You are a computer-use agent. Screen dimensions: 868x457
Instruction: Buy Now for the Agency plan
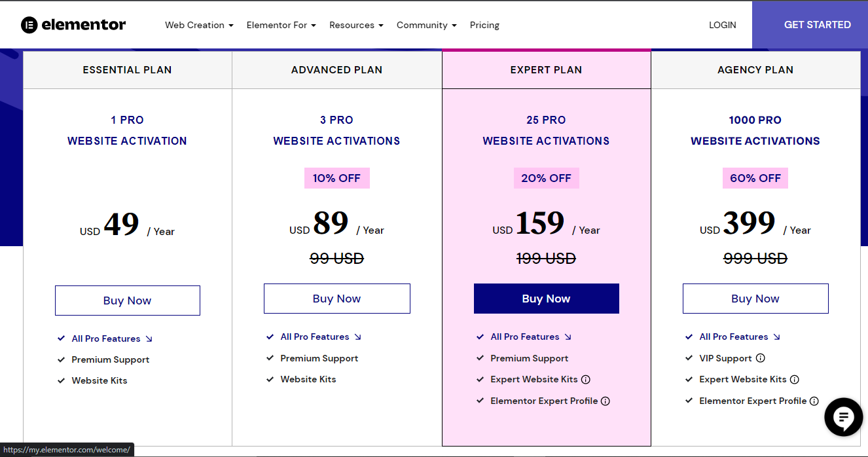point(755,299)
